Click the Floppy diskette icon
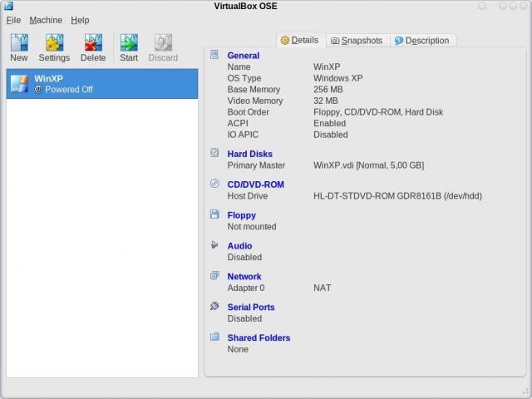Viewport: 532px width, 399px height. click(214, 214)
